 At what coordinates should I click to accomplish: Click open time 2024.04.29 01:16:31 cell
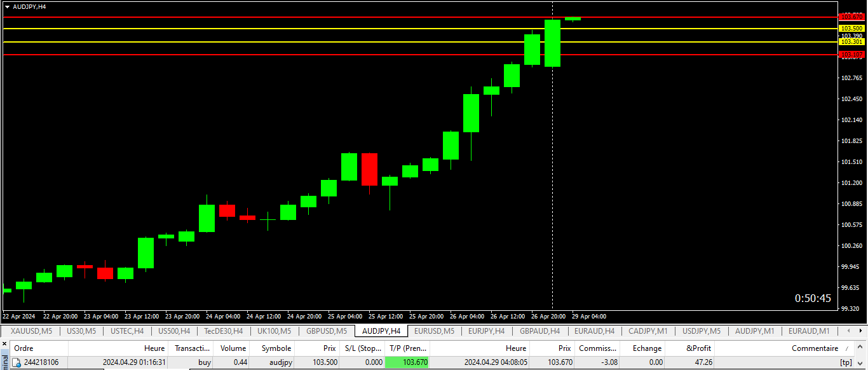pyautogui.click(x=134, y=362)
